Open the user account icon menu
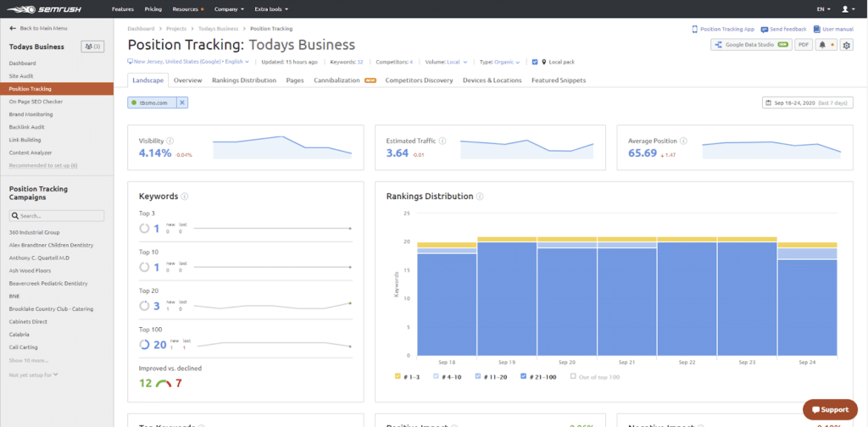The height and width of the screenshot is (427, 868). 847,9
